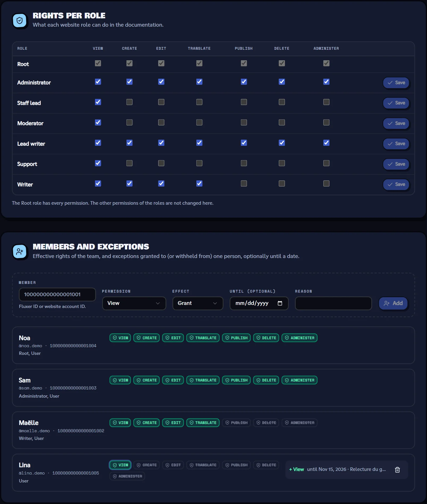Click Sam's CREATE permission badge
The height and width of the screenshot is (504, 427).
coord(147,380)
